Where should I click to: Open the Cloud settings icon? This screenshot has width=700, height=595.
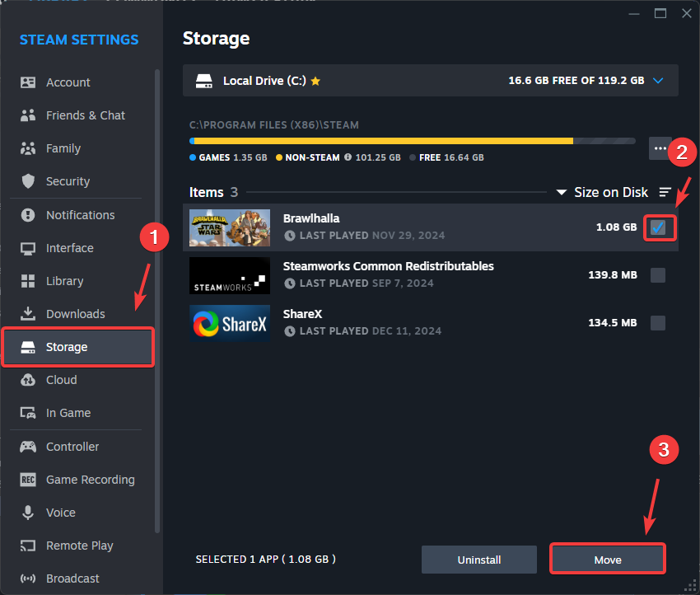[x=26, y=380]
